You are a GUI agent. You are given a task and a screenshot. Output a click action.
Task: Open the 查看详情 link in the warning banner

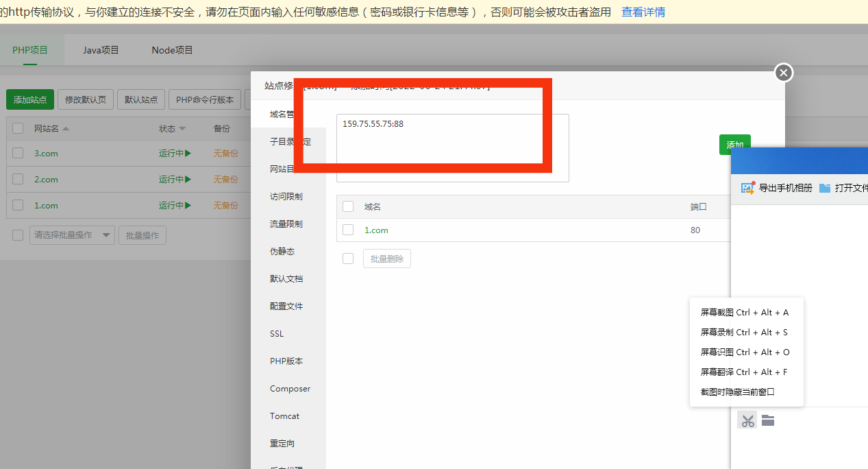[643, 12]
